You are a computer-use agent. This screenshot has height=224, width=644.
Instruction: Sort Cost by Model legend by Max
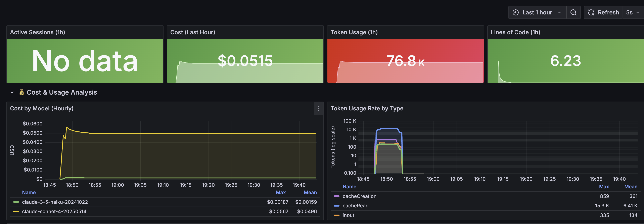click(x=280, y=193)
